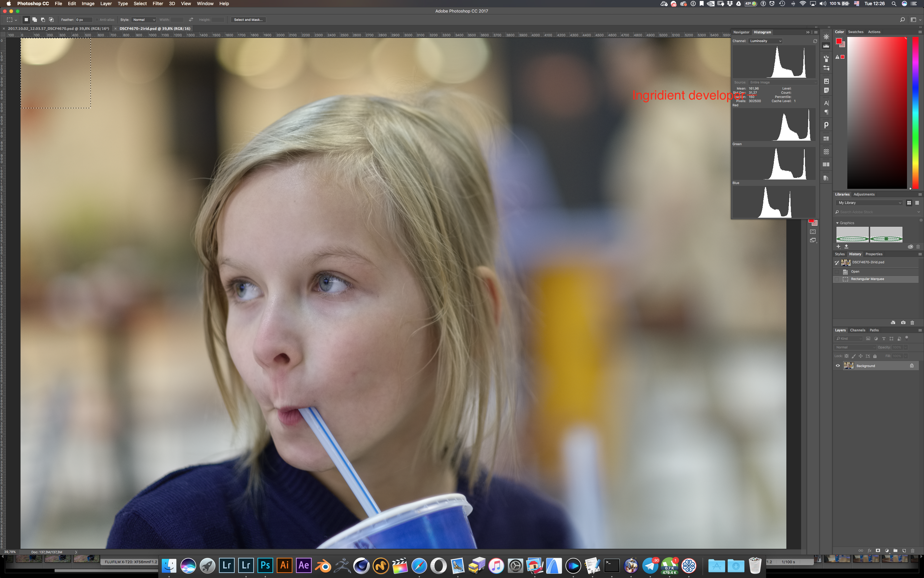Refresh the histogram with uncached data
Image resolution: width=924 pixels, height=578 pixels.
(815, 41)
